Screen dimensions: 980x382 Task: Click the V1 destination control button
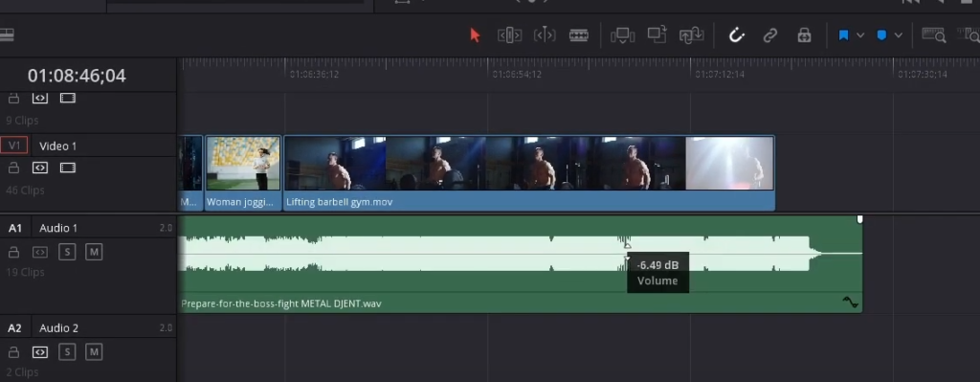pyautogui.click(x=13, y=146)
